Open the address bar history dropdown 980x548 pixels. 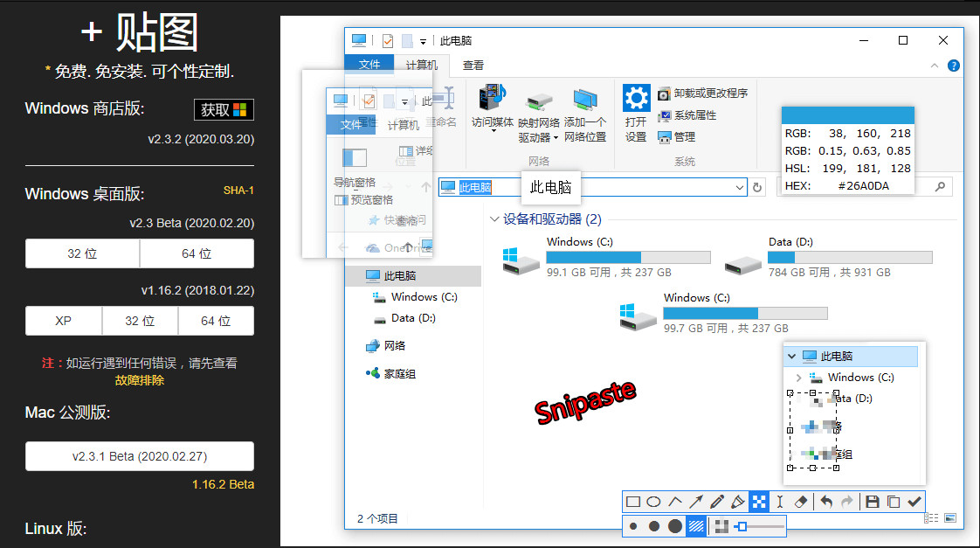point(740,187)
